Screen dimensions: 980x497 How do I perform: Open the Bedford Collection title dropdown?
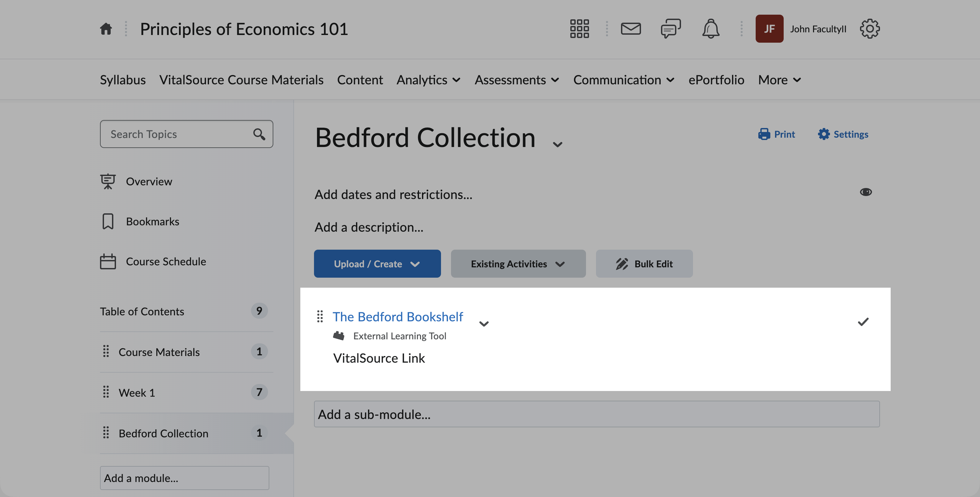tap(558, 144)
